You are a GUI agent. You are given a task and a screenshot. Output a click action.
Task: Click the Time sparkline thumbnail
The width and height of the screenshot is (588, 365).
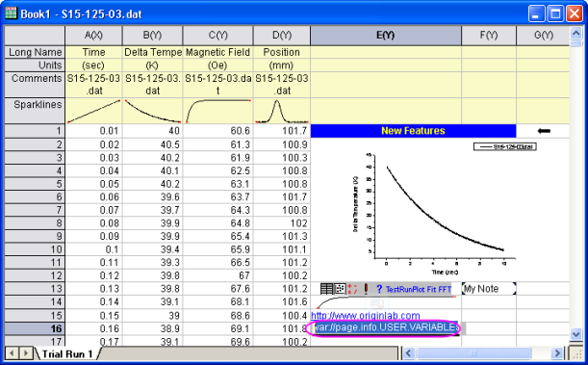(93, 111)
